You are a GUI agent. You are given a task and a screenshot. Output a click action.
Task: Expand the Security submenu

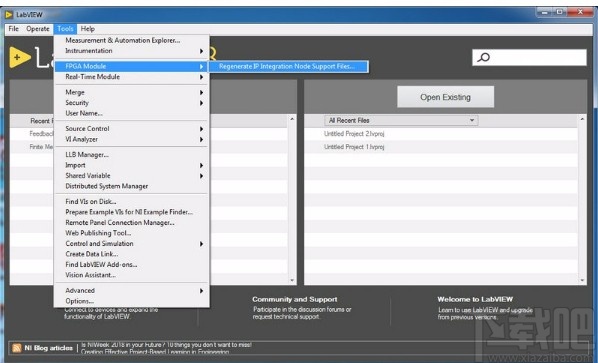pyautogui.click(x=132, y=103)
